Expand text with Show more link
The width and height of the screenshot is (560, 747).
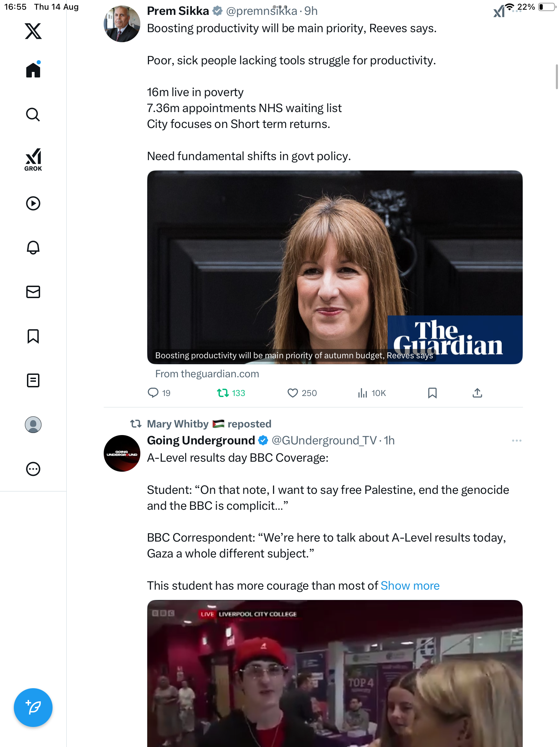[x=410, y=585]
